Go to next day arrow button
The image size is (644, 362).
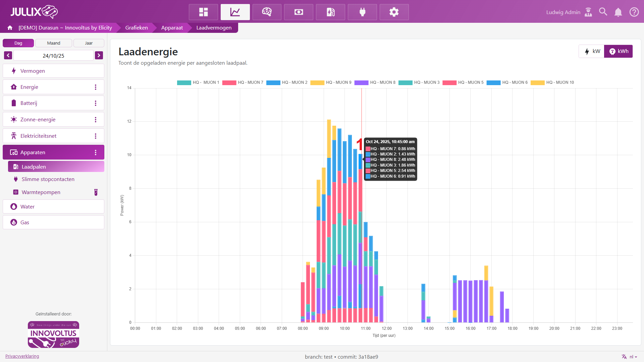(x=99, y=55)
